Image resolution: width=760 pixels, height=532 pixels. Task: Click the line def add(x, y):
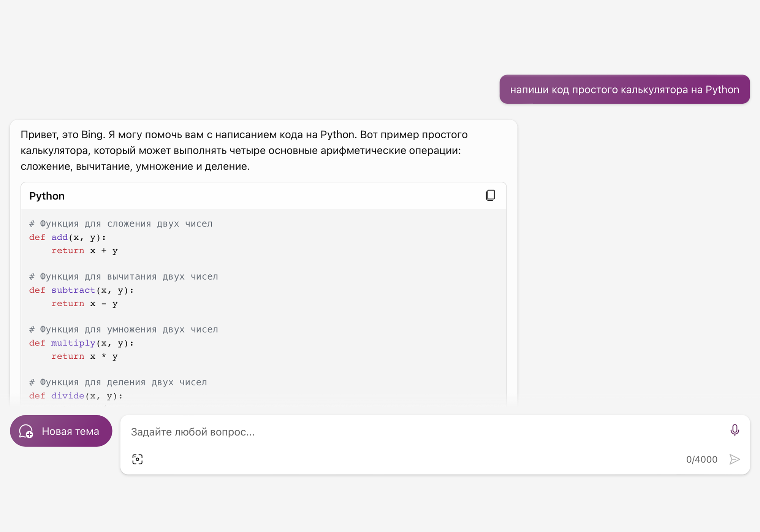(x=68, y=237)
